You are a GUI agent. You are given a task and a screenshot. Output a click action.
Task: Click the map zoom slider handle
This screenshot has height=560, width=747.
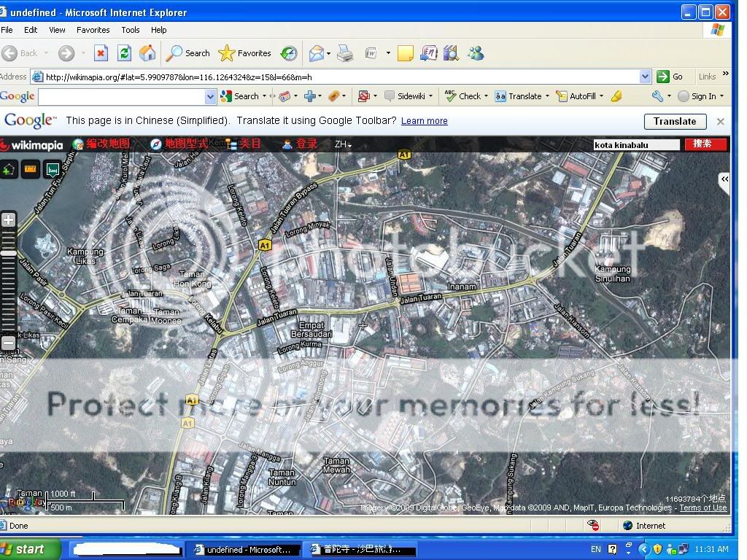click(9, 253)
